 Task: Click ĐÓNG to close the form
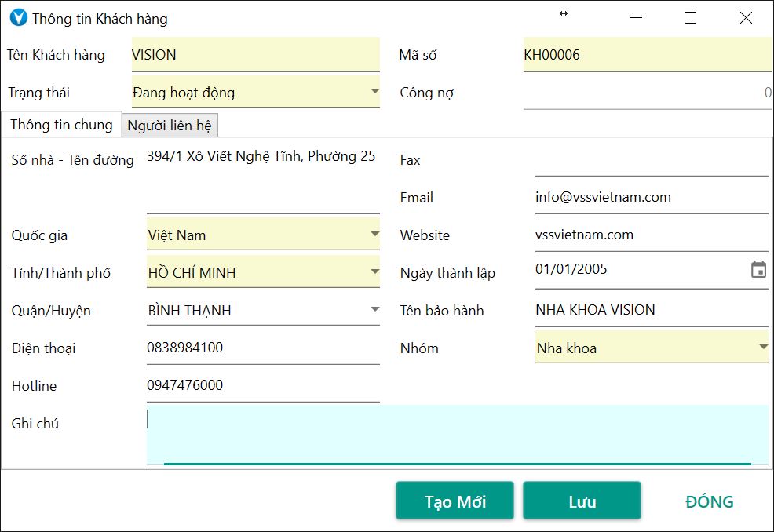point(709,501)
